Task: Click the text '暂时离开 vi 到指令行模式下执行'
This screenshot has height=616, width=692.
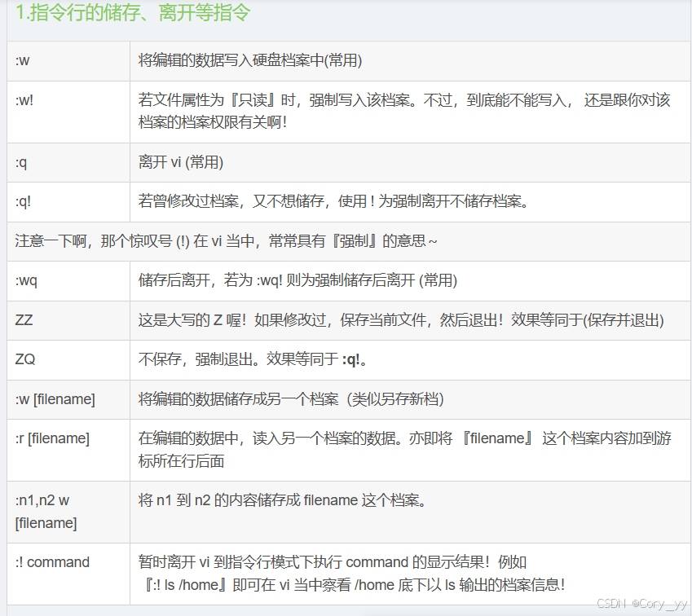Action: click(x=240, y=562)
